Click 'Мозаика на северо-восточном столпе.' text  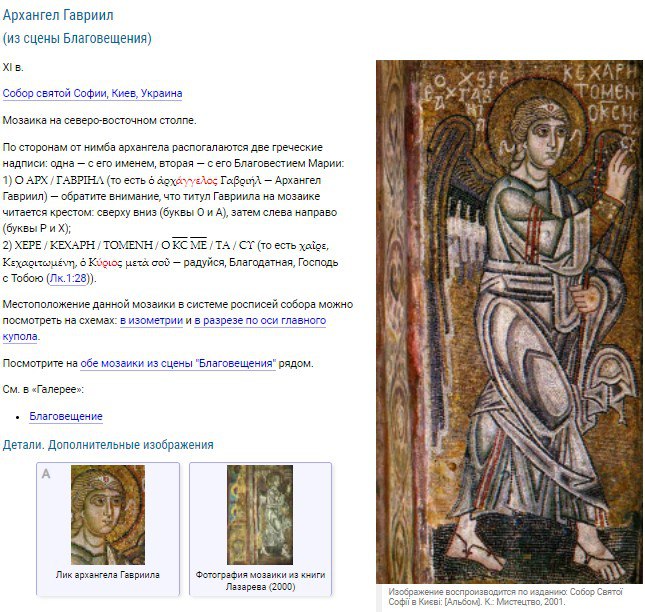(x=100, y=121)
